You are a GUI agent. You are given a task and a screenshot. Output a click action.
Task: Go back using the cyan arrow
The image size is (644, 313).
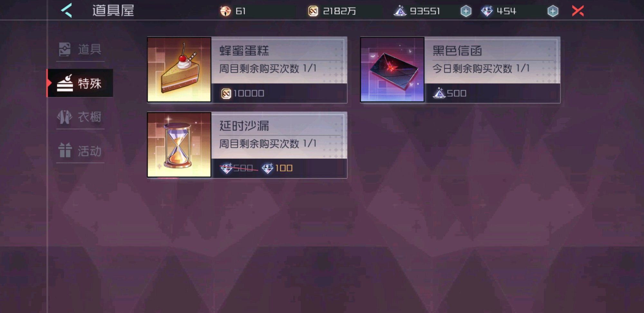pyautogui.click(x=66, y=11)
